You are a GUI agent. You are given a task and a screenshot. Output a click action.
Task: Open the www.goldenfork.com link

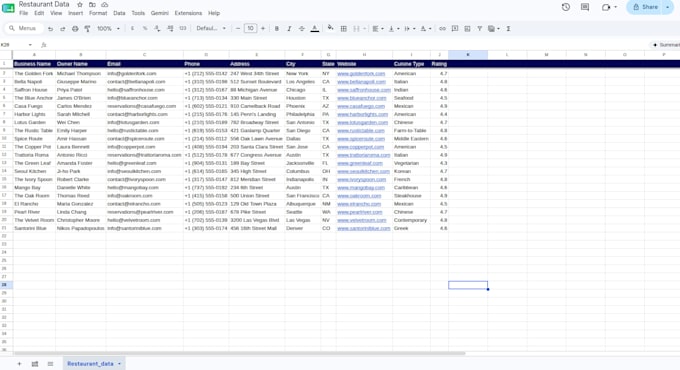pos(361,74)
